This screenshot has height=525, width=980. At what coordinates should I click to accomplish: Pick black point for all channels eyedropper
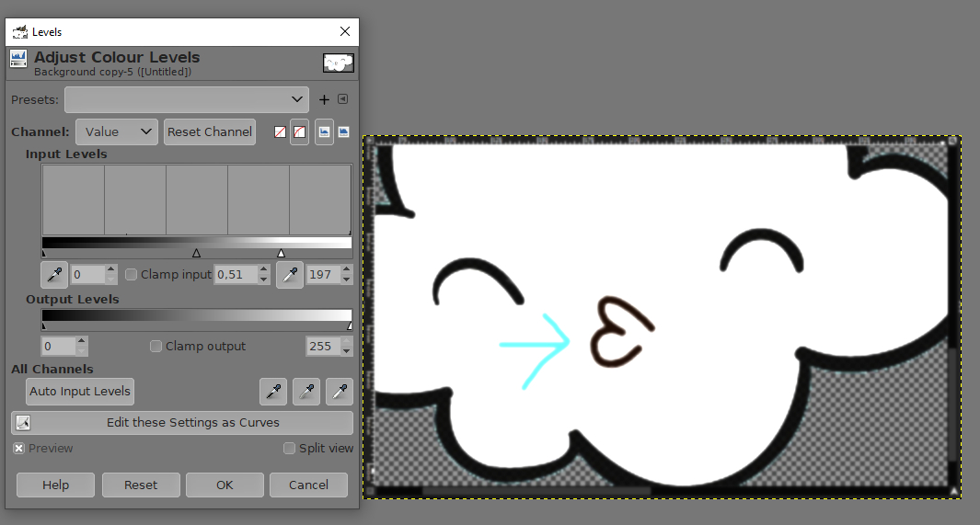273,392
